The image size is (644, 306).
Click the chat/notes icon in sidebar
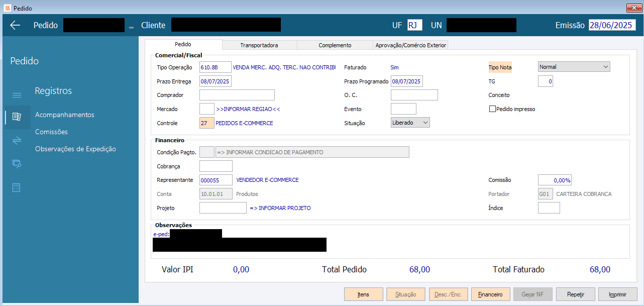[17, 163]
